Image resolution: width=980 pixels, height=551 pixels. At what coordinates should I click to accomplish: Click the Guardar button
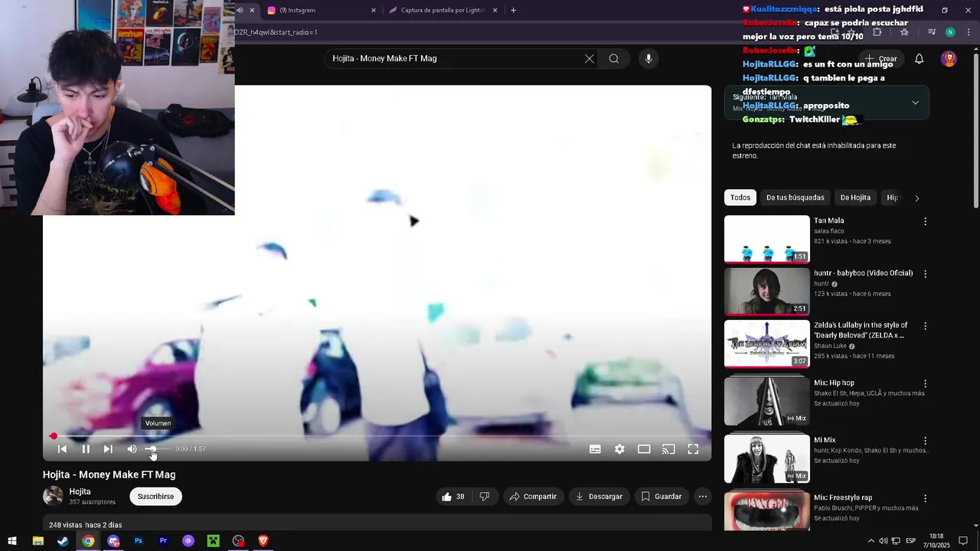click(x=661, y=497)
